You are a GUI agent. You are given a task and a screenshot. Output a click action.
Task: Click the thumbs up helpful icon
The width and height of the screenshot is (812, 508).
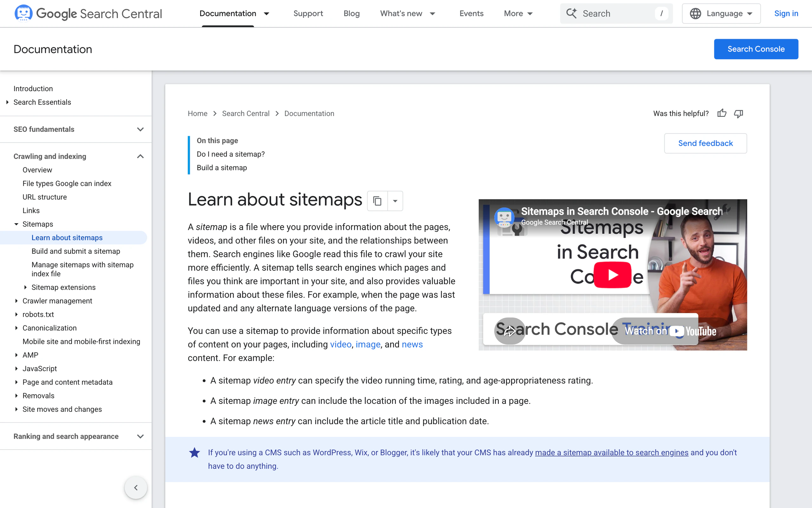(722, 114)
